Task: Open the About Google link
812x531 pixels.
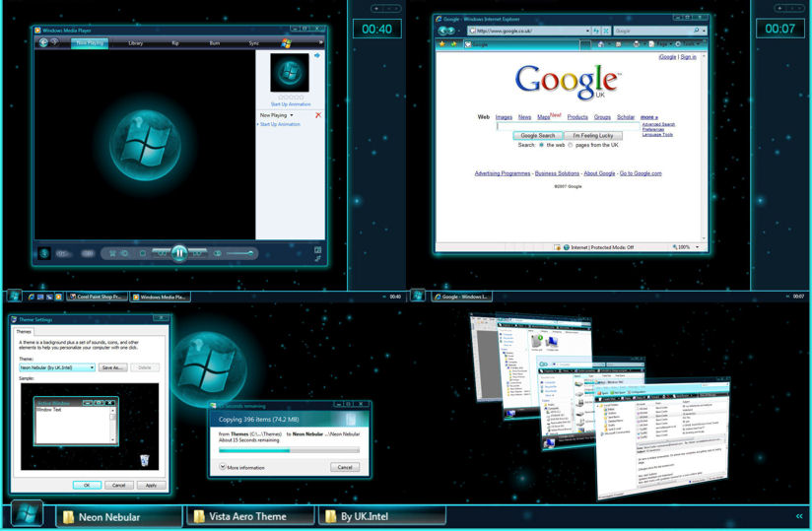Action: tap(599, 173)
